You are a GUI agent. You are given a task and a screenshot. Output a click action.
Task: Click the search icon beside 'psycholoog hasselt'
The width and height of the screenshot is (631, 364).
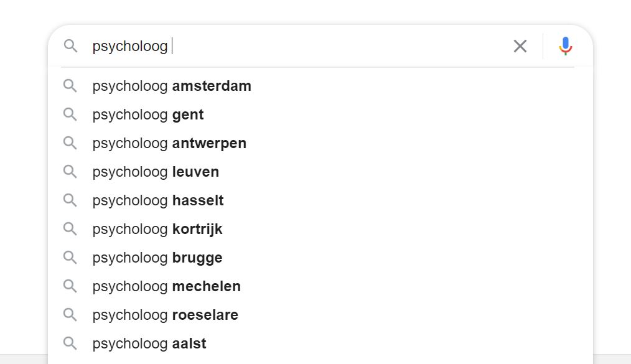pos(70,200)
